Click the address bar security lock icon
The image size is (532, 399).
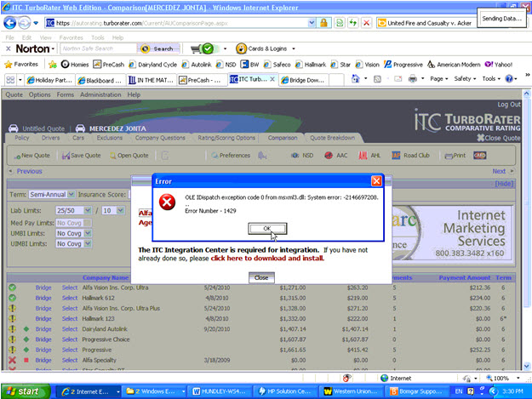click(x=323, y=23)
